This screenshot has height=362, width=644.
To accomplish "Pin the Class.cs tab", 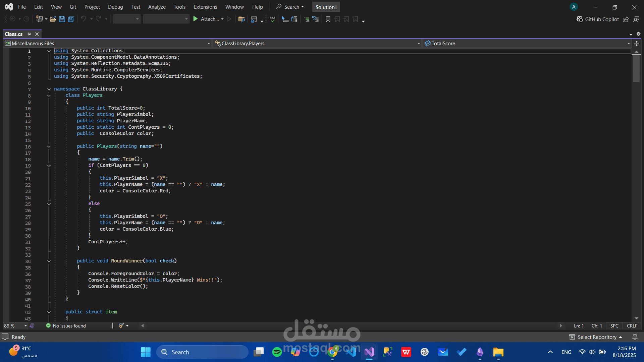I will point(29,34).
